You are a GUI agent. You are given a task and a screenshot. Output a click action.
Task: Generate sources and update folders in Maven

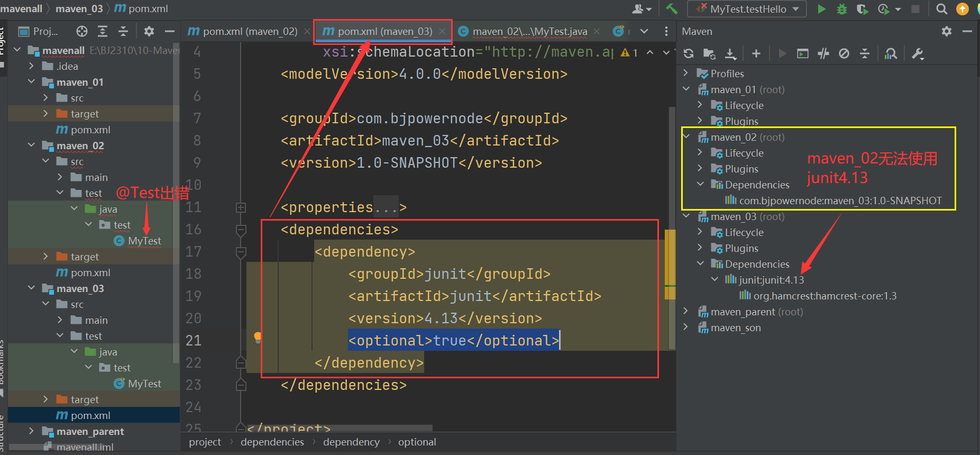point(709,53)
